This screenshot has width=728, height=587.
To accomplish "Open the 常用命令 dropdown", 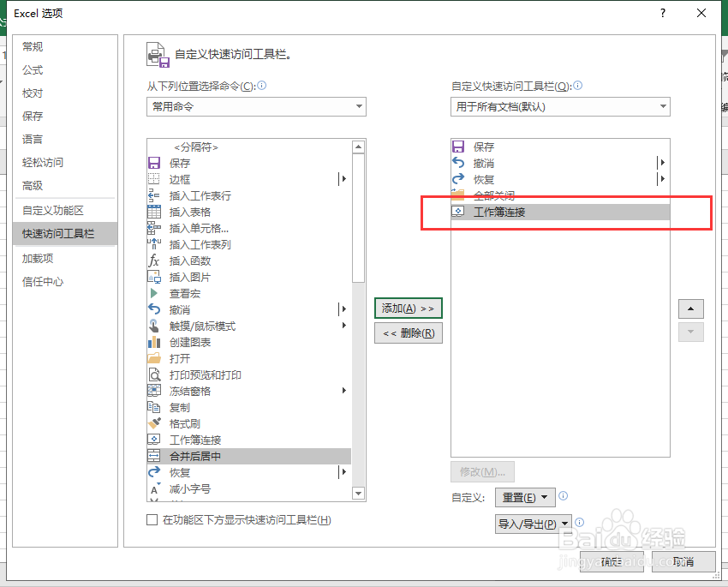I will tap(255, 106).
